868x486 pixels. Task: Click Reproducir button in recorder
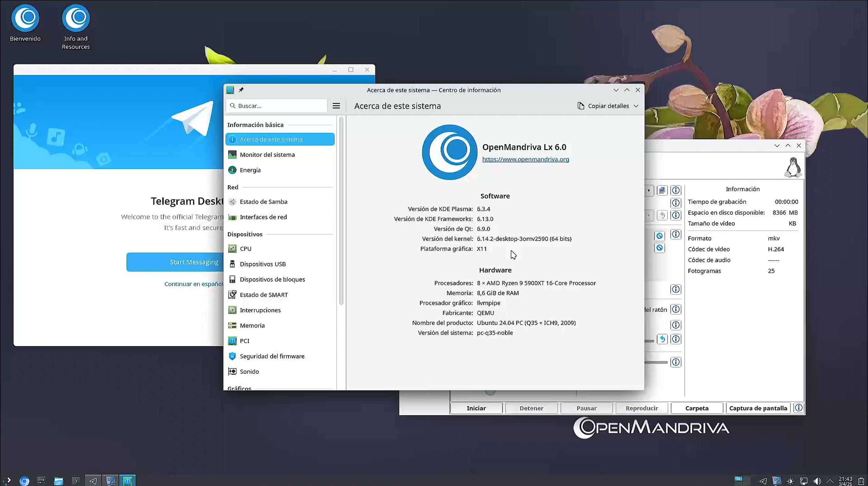[642, 408]
